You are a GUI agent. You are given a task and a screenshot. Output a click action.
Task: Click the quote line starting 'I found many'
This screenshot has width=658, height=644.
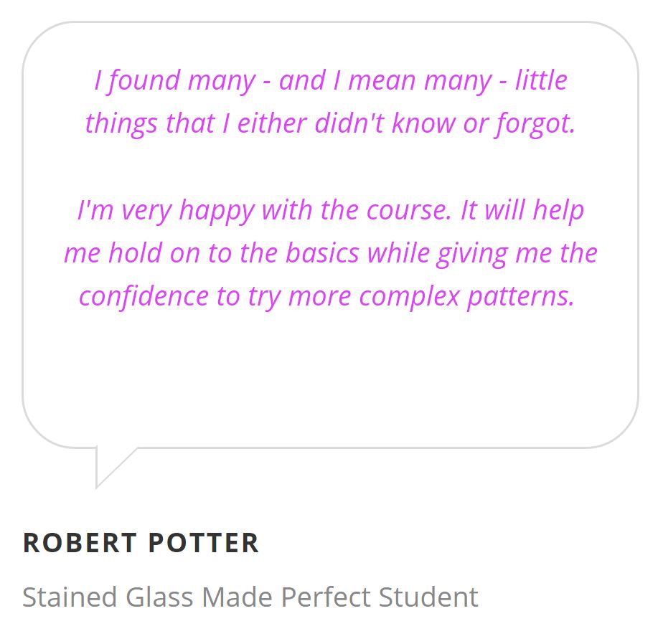pos(331,80)
